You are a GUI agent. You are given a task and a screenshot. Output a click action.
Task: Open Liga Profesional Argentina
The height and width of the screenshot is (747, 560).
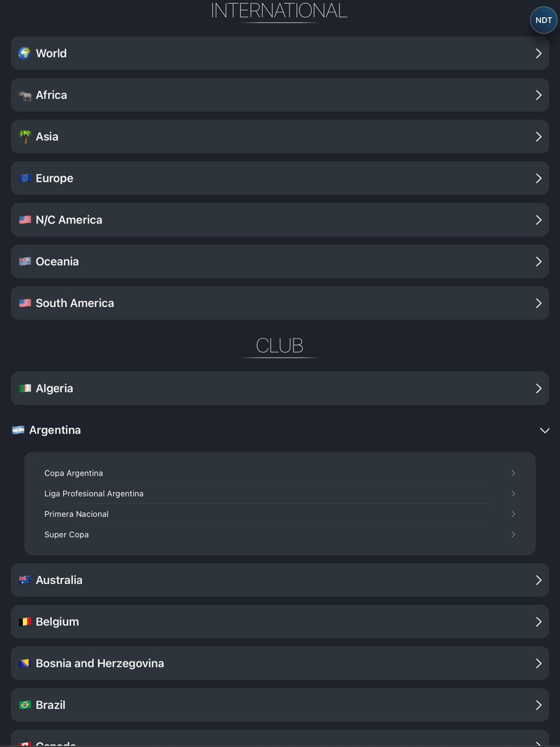(94, 493)
